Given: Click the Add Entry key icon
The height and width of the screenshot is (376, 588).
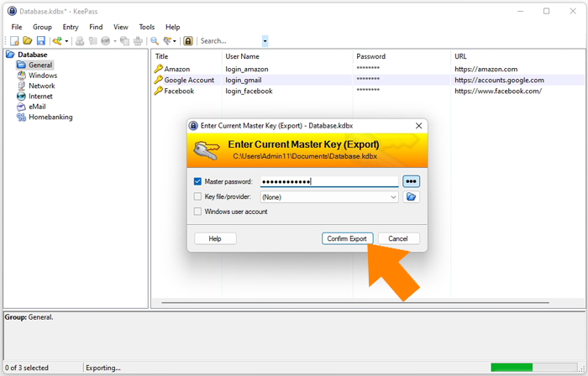Looking at the screenshot, I should pyautogui.click(x=57, y=40).
